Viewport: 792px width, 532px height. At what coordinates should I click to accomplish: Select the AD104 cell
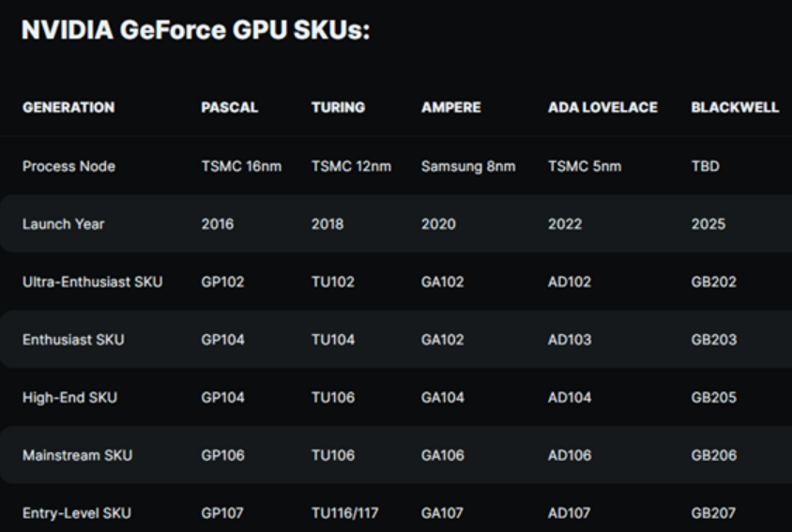point(570,398)
